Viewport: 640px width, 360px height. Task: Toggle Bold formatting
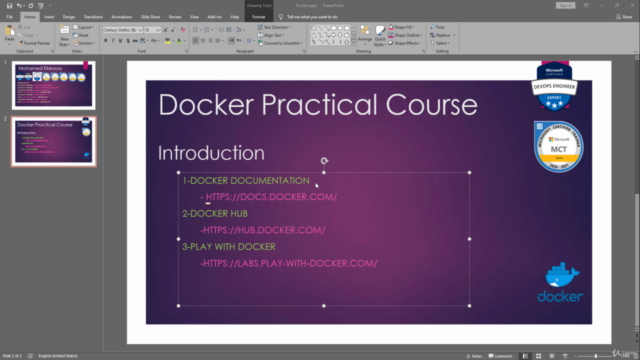[x=105, y=40]
